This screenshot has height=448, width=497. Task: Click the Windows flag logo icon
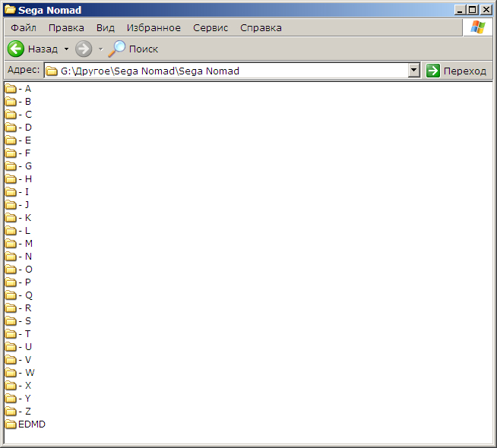tap(477, 27)
